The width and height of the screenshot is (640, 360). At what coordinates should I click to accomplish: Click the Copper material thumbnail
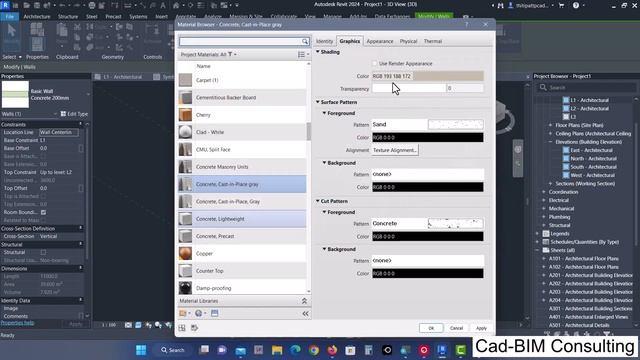click(x=185, y=253)
